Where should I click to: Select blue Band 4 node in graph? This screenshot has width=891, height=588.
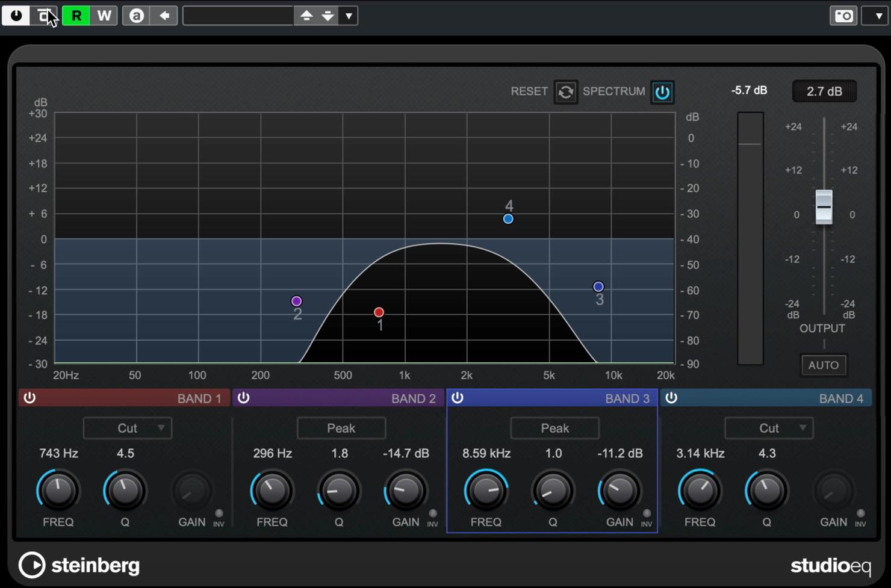coord(508,219)
